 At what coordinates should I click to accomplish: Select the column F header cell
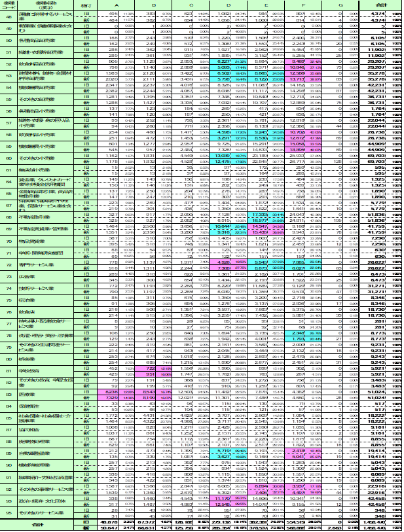[x=304, y=5]
